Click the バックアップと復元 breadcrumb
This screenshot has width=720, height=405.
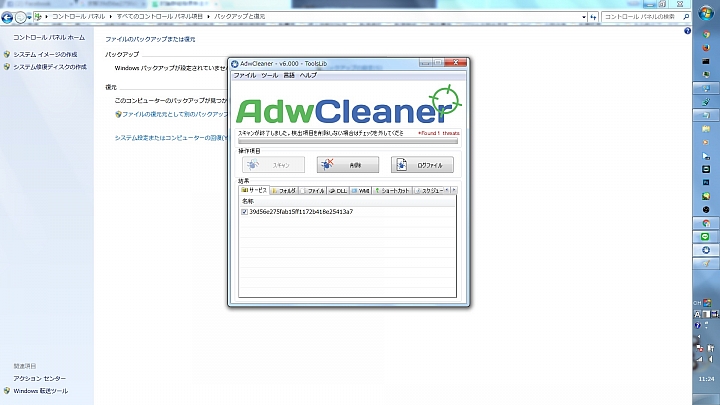(239, 17)
